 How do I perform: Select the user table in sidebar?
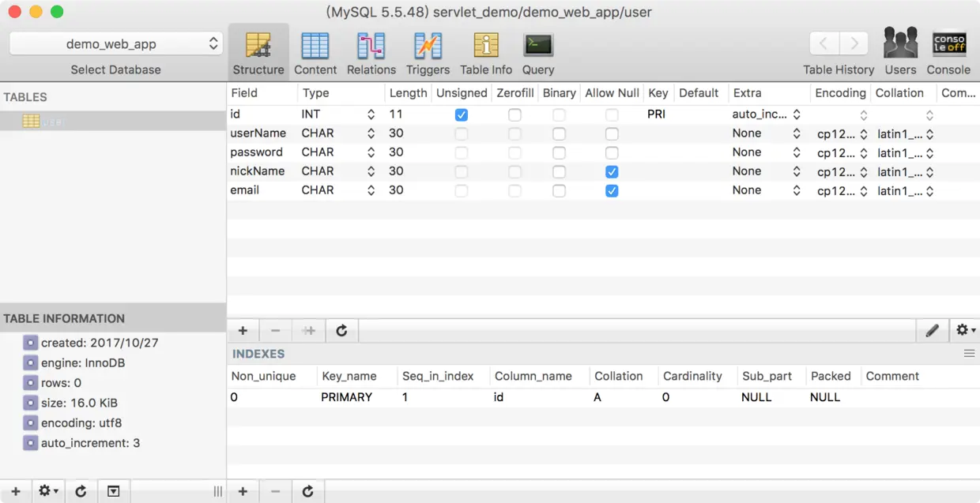113,121
